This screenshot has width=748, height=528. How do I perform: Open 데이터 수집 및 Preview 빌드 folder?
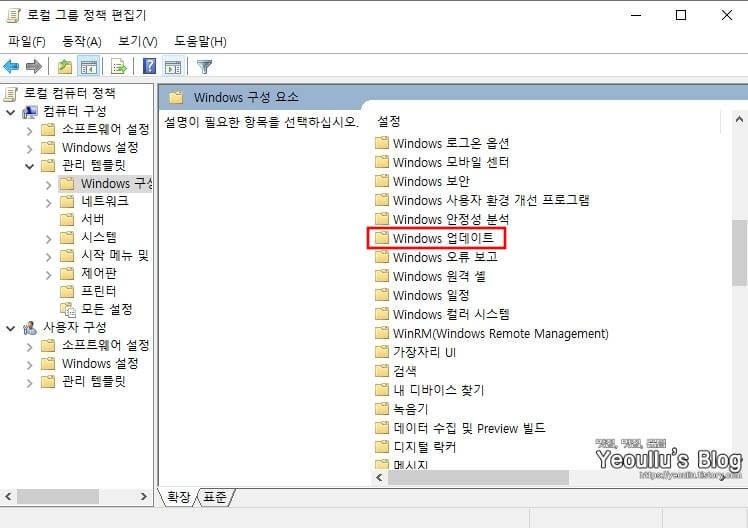coord(460,428)
